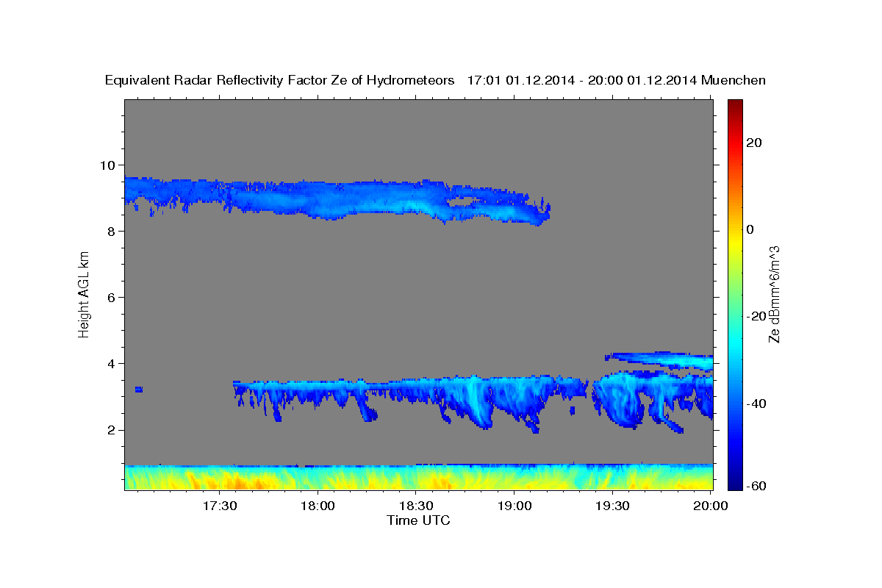Click the "20:00" time tick label
The image size is (882, 588).
click(711, 506)
